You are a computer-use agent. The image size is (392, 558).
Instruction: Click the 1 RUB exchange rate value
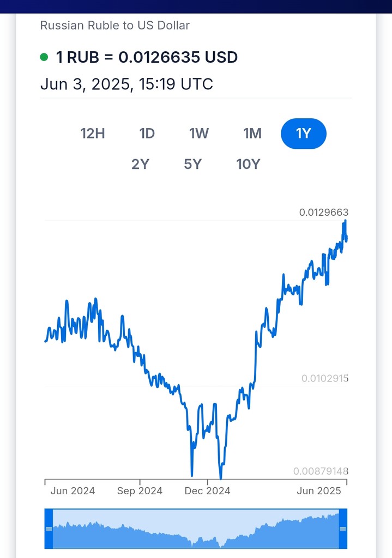point(147,57)
